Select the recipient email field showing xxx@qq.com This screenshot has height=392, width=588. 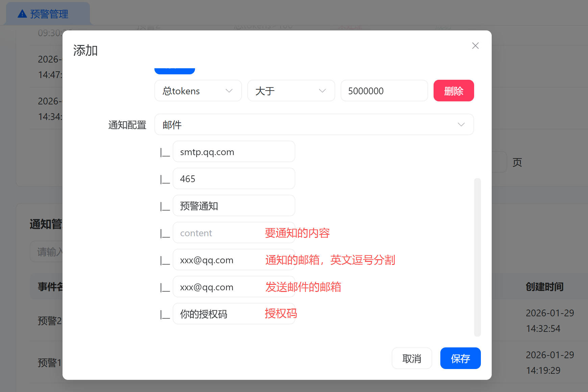pyautogui.click(x=234, y=260)
